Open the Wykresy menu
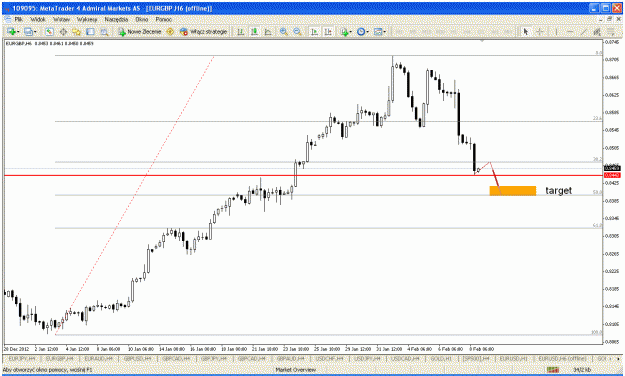This screenshot has width=625, height=376. (x=87, y=19)
